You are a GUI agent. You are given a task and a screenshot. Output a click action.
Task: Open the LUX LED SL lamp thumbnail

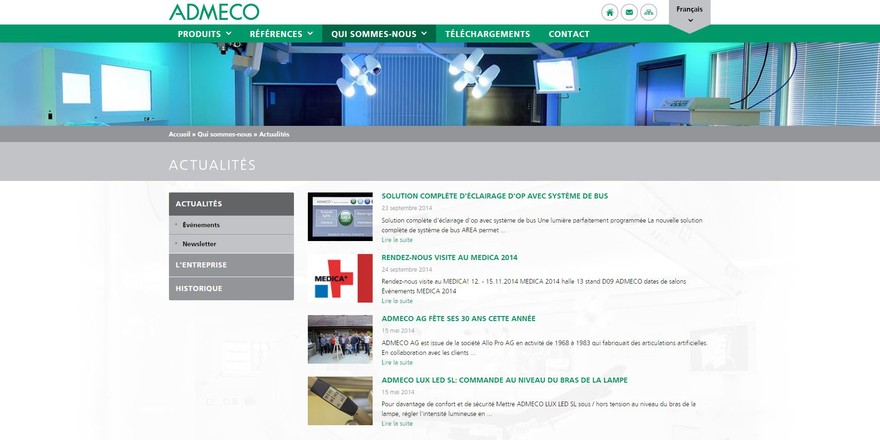pos(340,401)
